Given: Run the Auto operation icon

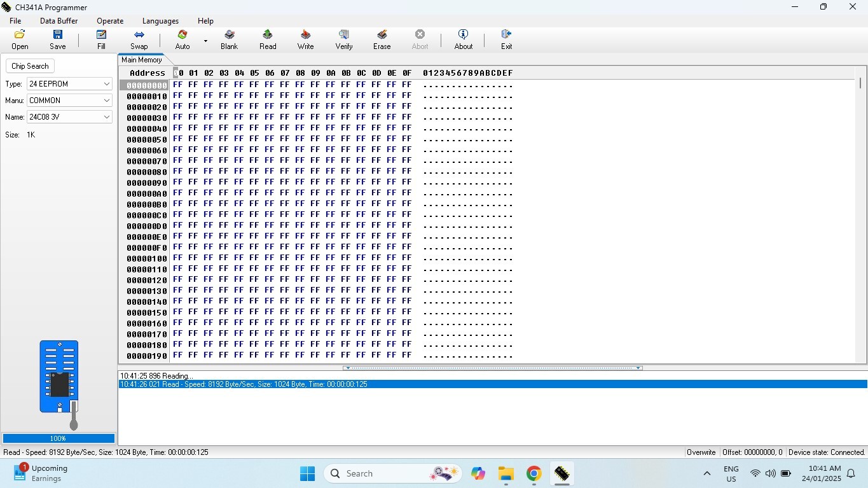Looking at the screenshot, I should coord(183,39).
